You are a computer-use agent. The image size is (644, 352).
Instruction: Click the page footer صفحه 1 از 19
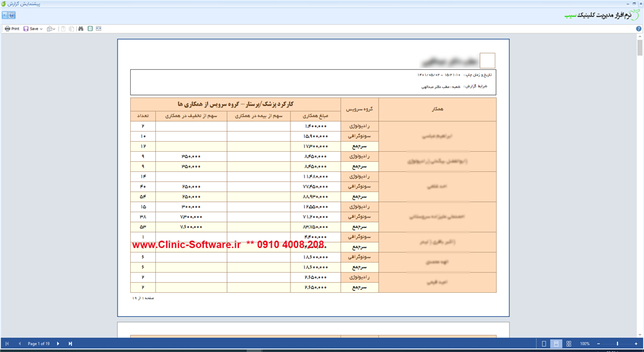[143, 298]
